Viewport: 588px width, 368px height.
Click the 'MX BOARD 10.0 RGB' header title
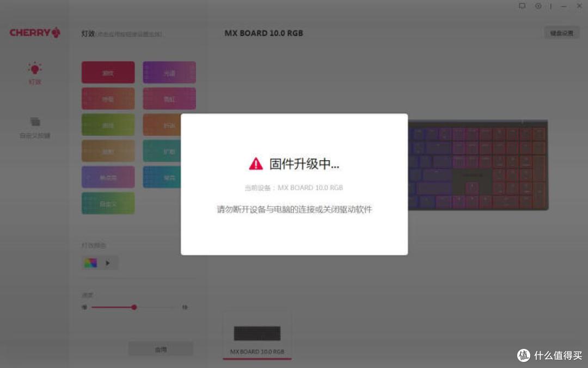coord(264,33)
